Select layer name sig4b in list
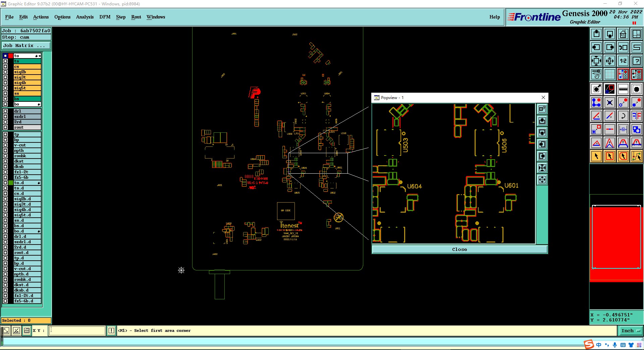The width and height of the screenshot is (644, 350). pos(28,83)
